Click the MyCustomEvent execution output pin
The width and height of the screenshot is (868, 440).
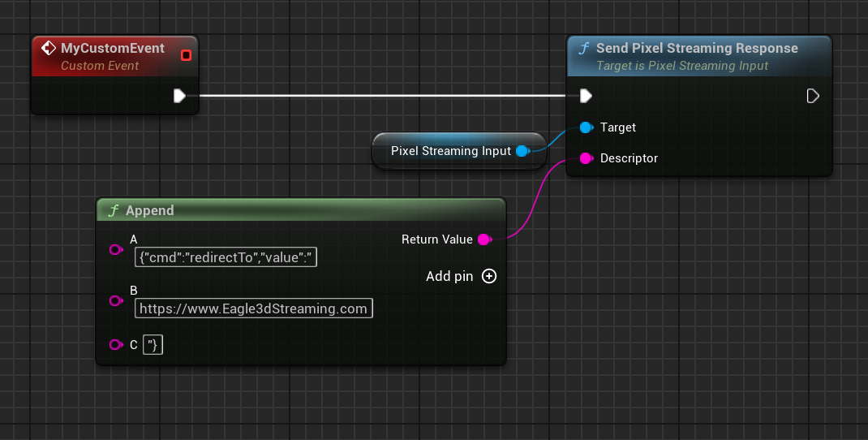(x=179, y=96)
